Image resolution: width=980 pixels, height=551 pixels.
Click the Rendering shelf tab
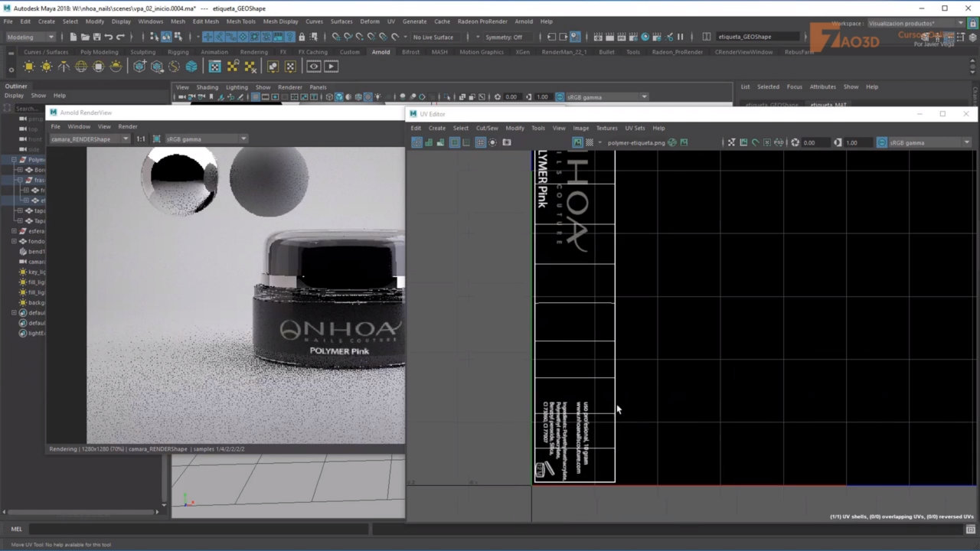(254, 52)
